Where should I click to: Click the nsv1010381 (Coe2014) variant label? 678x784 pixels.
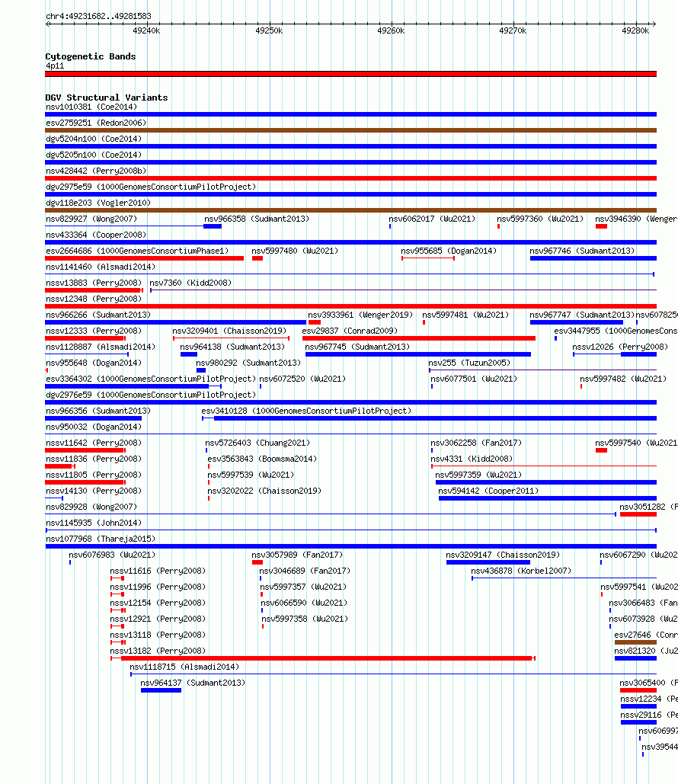(x=91, y=107)
